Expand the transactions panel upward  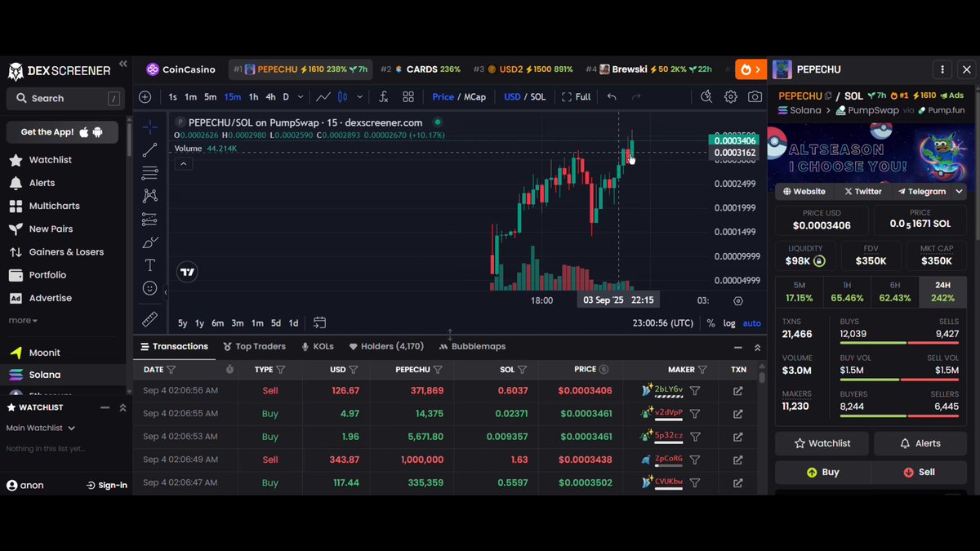757,347
